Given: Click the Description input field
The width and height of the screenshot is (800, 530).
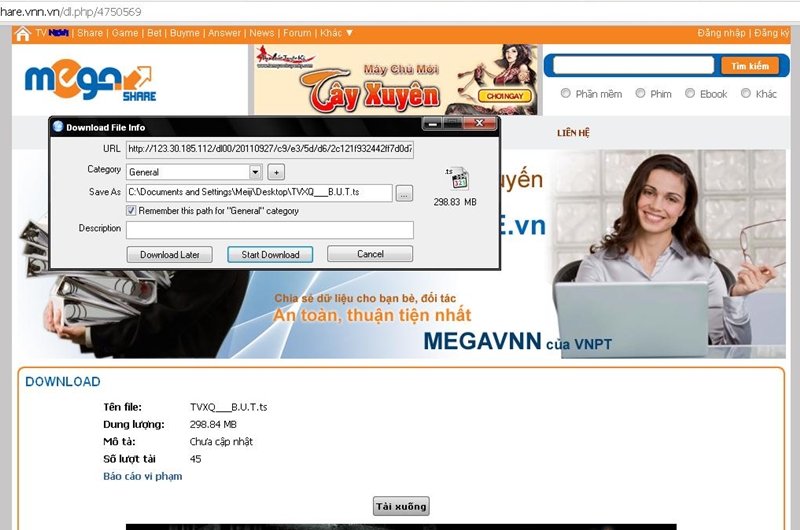Looking at the screenshot, I should 270,230.
